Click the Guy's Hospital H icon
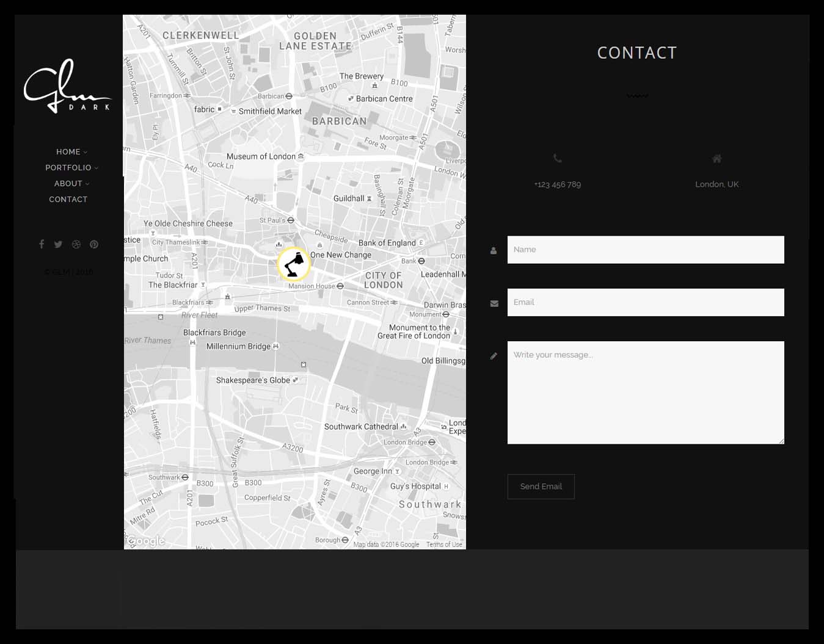The height and width of the screenshot is (644, 824). click(446, 487)
